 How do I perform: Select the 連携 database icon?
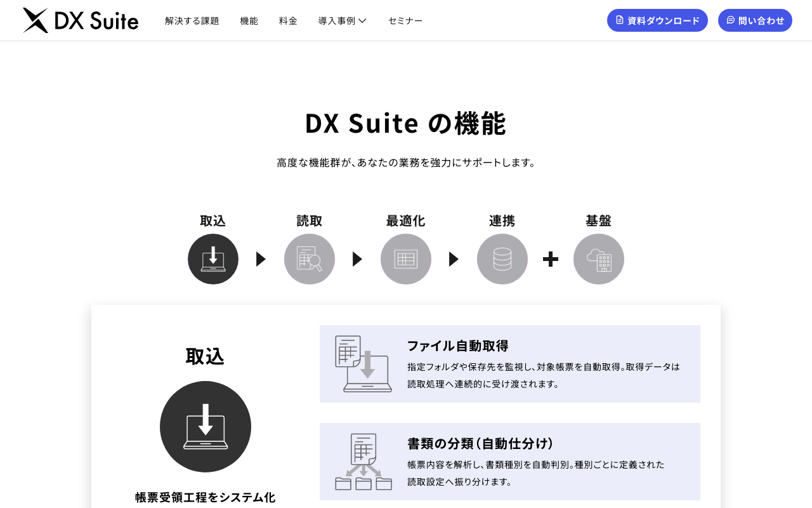click(502, 259)
